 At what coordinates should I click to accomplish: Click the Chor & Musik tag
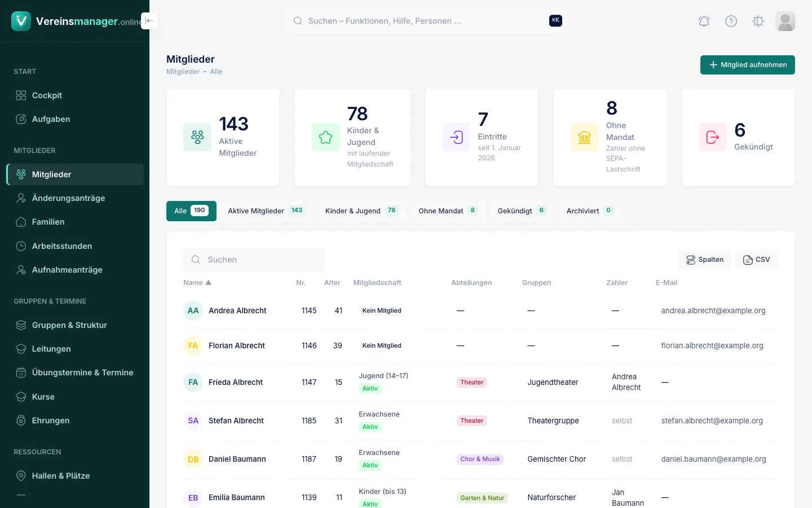[480, 459]
